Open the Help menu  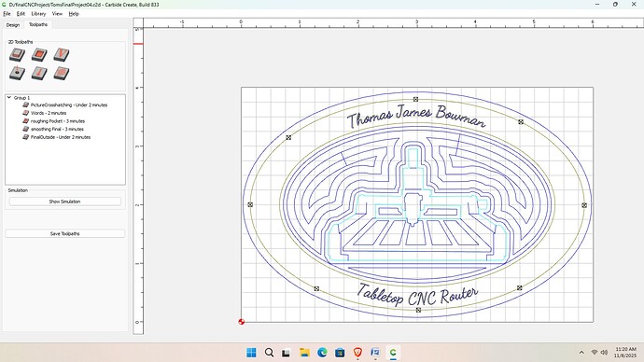(x=74, y=14)
